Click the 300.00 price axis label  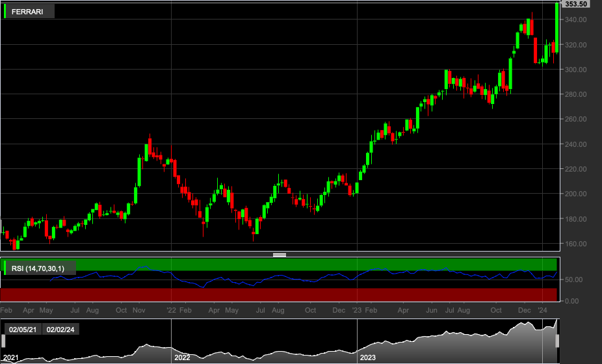tap(576, 70)
